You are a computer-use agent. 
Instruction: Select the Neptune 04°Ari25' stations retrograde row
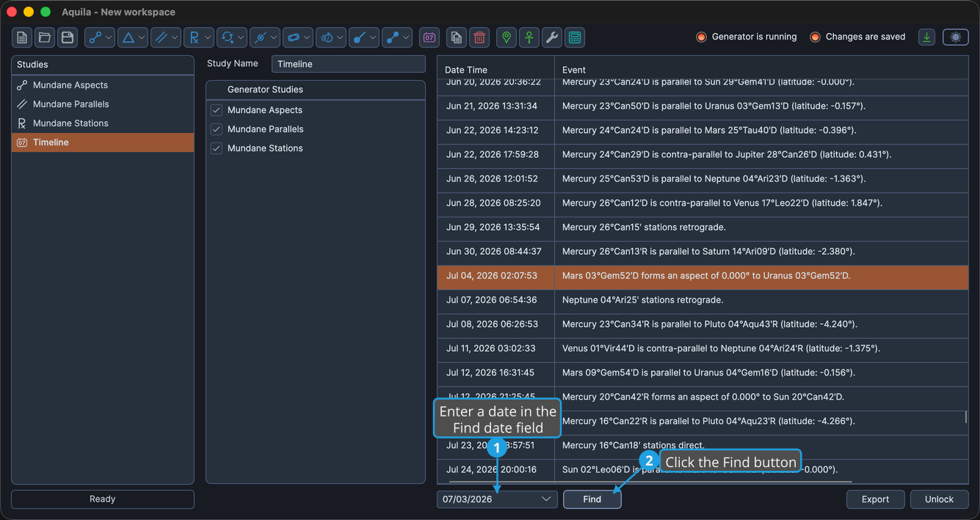(703, 300)
